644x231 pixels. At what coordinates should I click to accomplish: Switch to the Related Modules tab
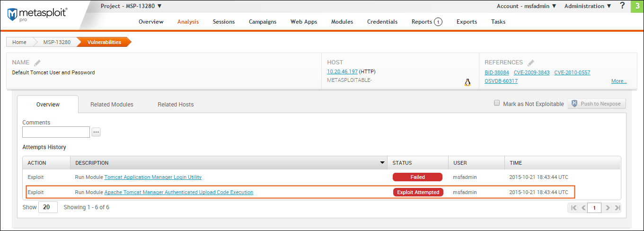112,105
